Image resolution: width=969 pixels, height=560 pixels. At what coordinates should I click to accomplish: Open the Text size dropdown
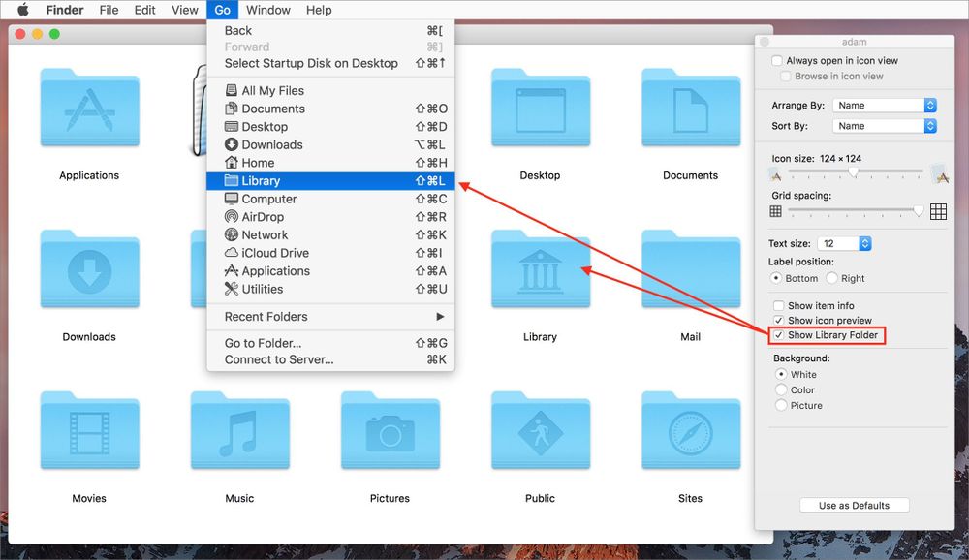pyautogui.click(x=845, y=243)
